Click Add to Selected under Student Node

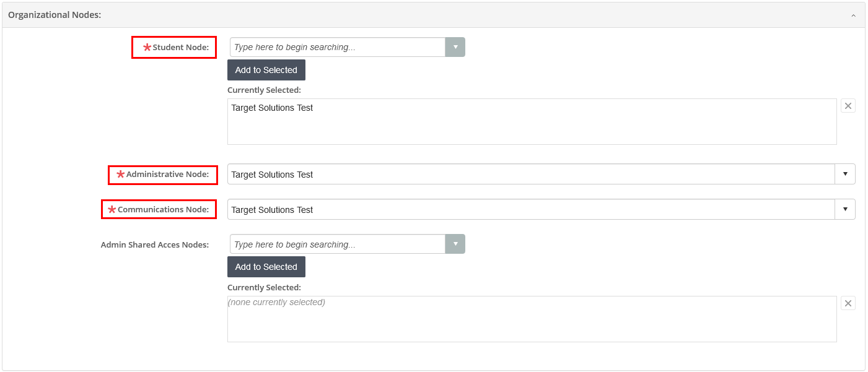(266, 69)
